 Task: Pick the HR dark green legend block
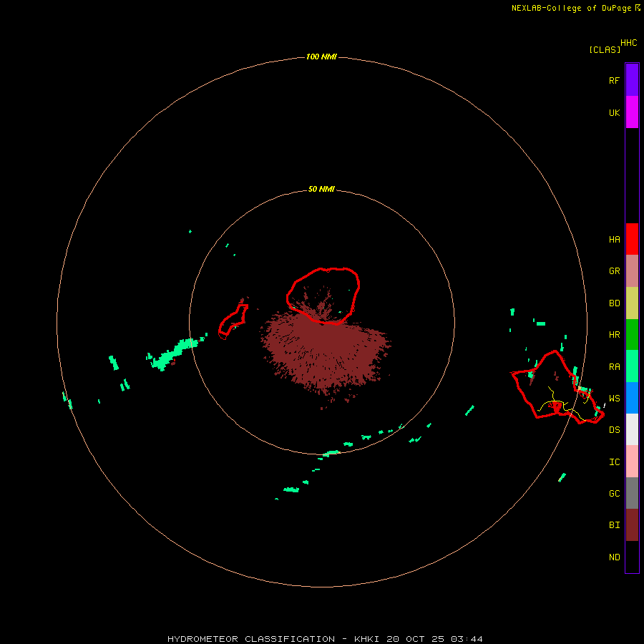coord(632,335)
